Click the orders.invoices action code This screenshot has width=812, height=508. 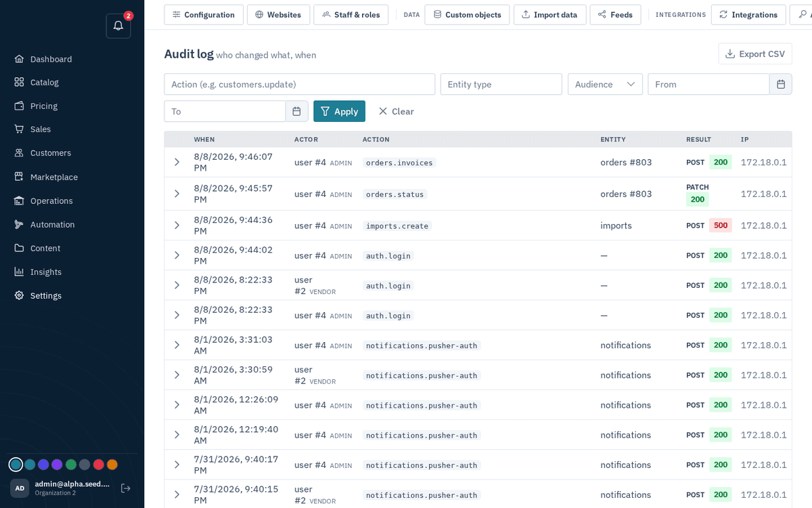[399, 163]
